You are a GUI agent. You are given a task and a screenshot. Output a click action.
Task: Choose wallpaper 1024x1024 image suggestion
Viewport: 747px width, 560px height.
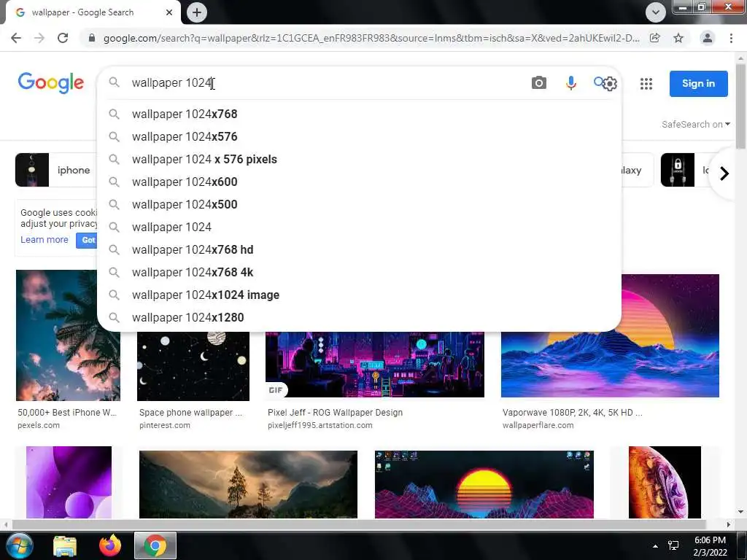359,295
